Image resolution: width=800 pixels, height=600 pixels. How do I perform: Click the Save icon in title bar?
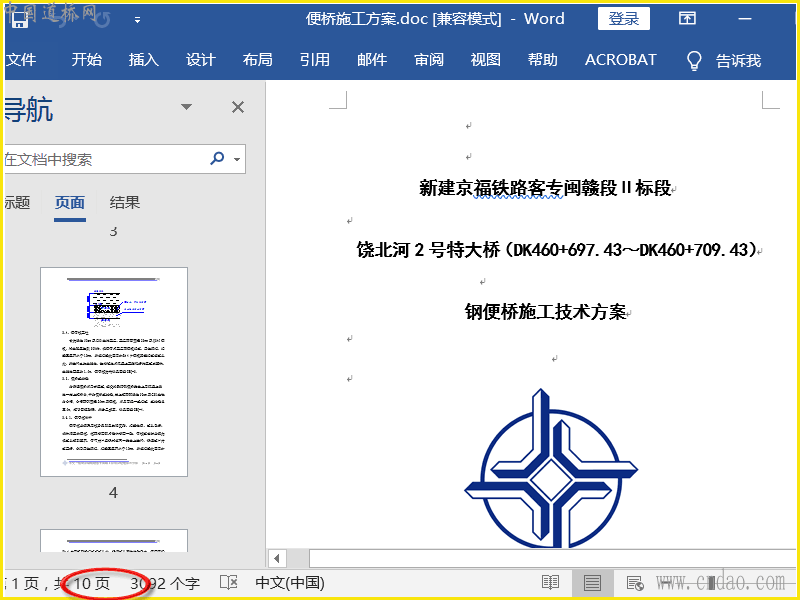19,19
